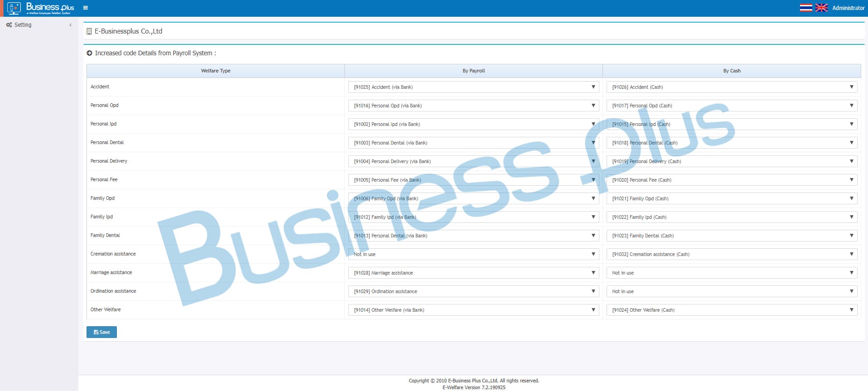
Task: Click the Family Opd row label
Action: tap(102, 198)
